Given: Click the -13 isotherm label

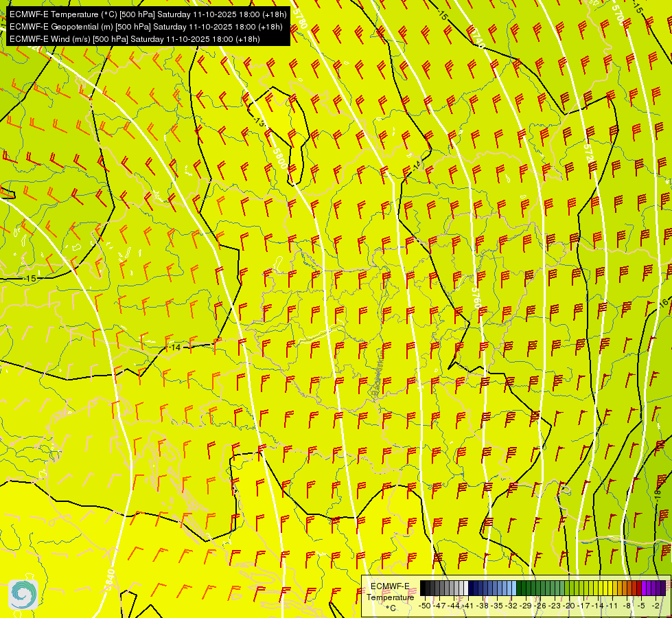Looking at the screenshot, I should pos(259,122).
